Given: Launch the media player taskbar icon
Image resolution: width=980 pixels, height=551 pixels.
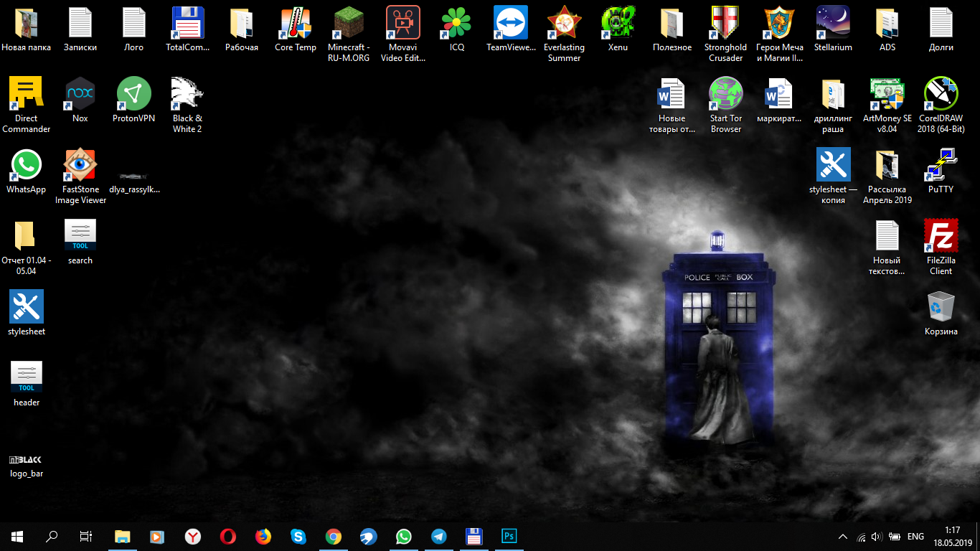Looking at the screenshot, I should coord(157,536).
